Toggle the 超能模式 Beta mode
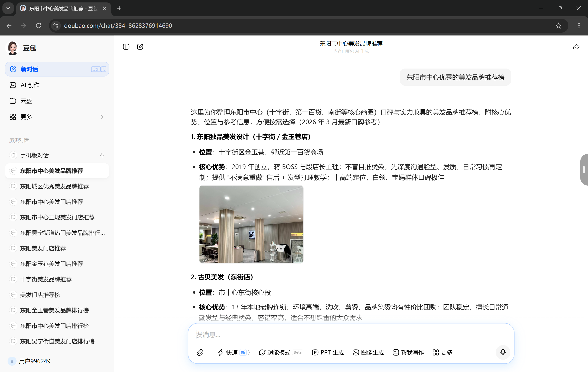Image resolution: width=588 pixels, height=372 pixels. (281, 352)
